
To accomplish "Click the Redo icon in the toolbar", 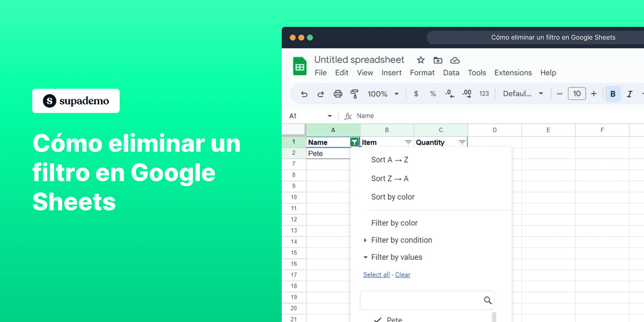I will click(x=320, y=93).
